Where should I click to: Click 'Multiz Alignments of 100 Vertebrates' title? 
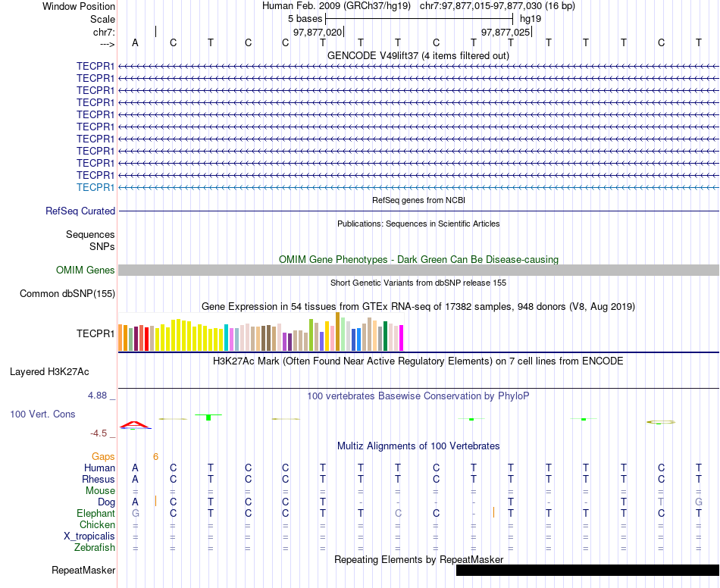click(x=418, y=446)
